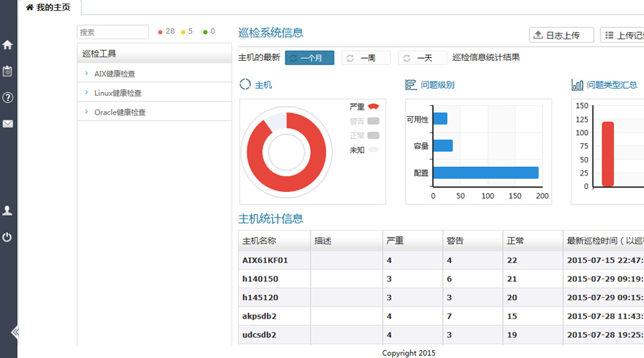Switch to 我的主页 tab

coord(49,7)
